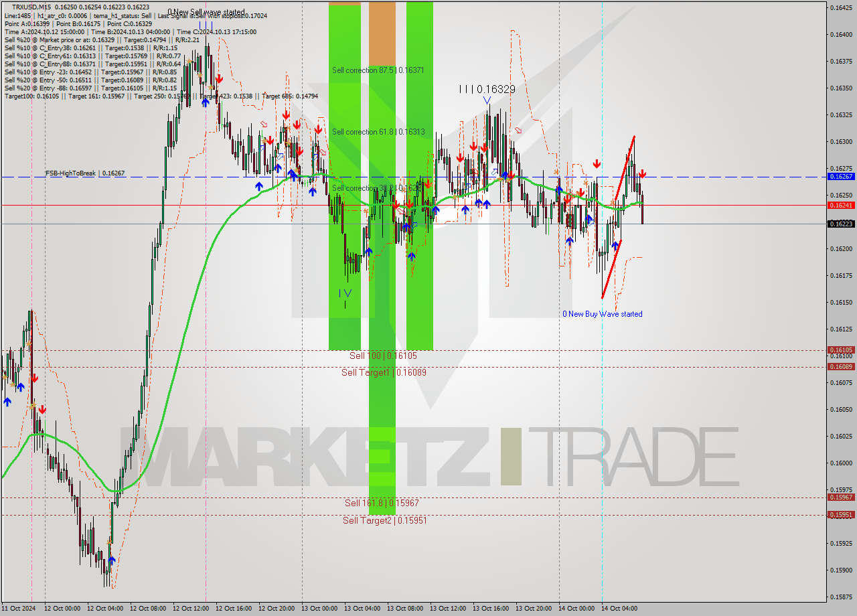Select the "Sell %10 @ Entry -23: 0.16452" line
857x616 pixels.
coord(48,72)
